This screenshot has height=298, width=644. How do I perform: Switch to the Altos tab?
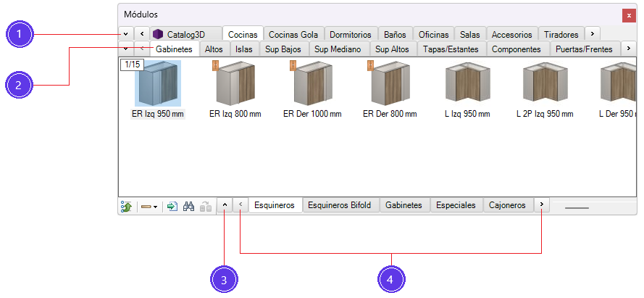click(214, 49)
